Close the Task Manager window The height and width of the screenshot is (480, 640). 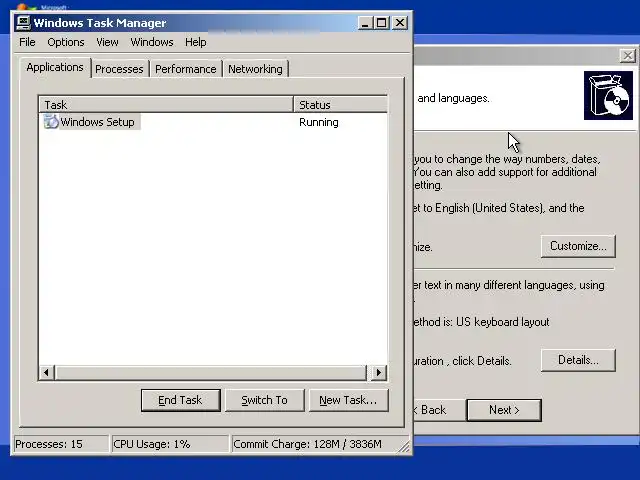[400, 23]
